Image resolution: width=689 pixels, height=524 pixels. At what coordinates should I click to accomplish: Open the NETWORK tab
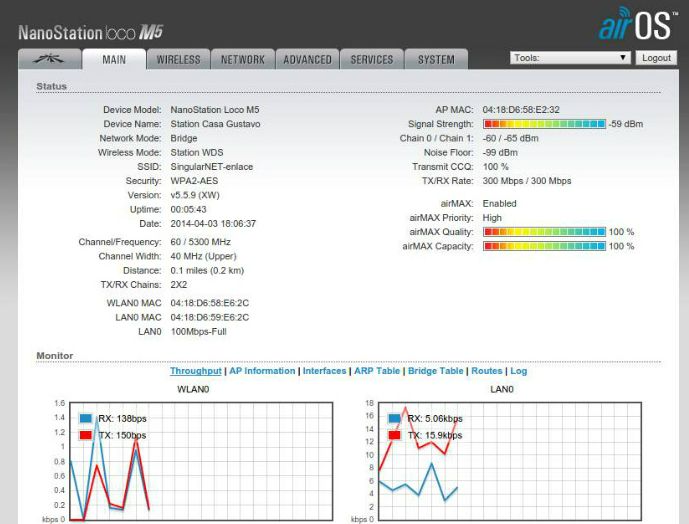tap(242, 59)
